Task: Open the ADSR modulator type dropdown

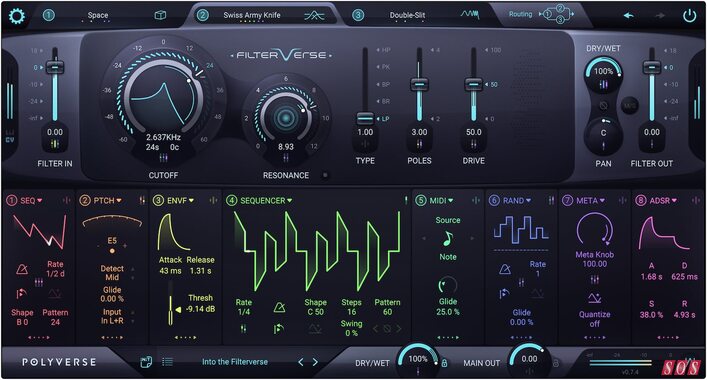Action: coord(663,201)
